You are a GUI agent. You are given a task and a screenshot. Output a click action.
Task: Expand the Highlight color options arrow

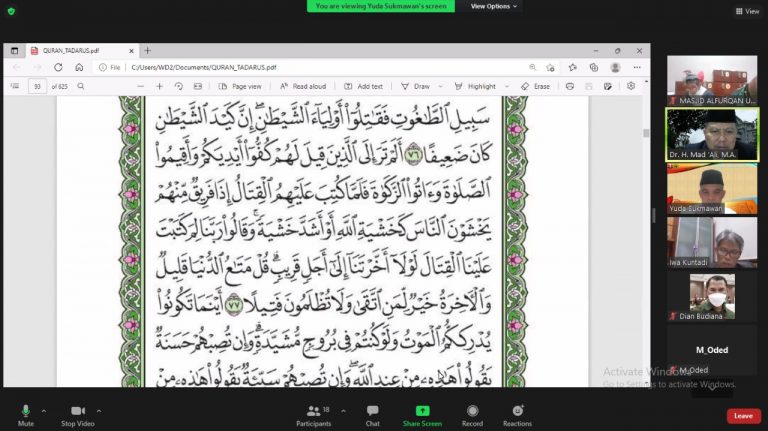tap(507, 86)
